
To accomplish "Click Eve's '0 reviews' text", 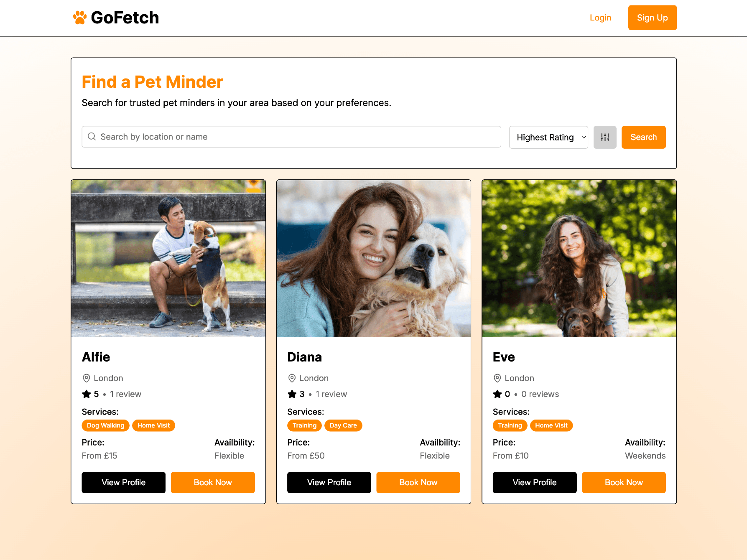I will point(540,394).
